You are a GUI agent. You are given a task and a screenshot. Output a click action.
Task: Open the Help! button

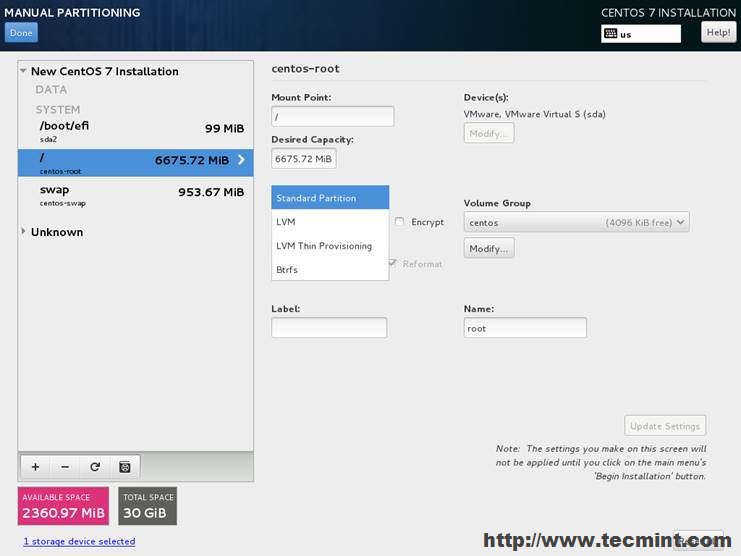click(x=718, y=33)
